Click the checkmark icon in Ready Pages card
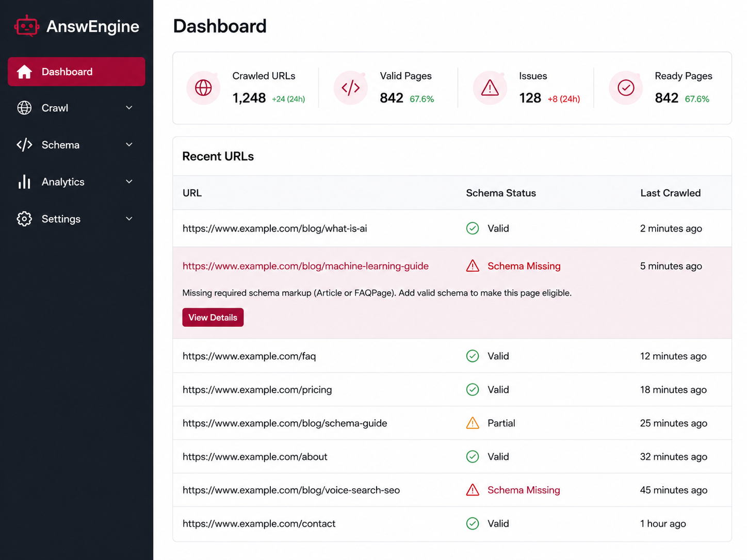747x560 pixels. (x=626, y=88)
